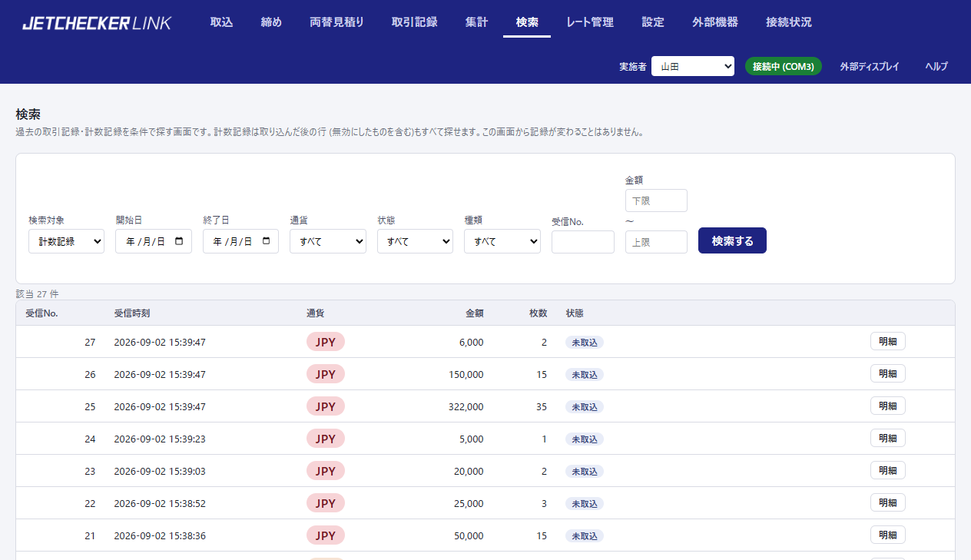971x560 pixels.
Task: Click the timestamp 2026-09-02 15:39:23
Action: (x=160, y=439)
